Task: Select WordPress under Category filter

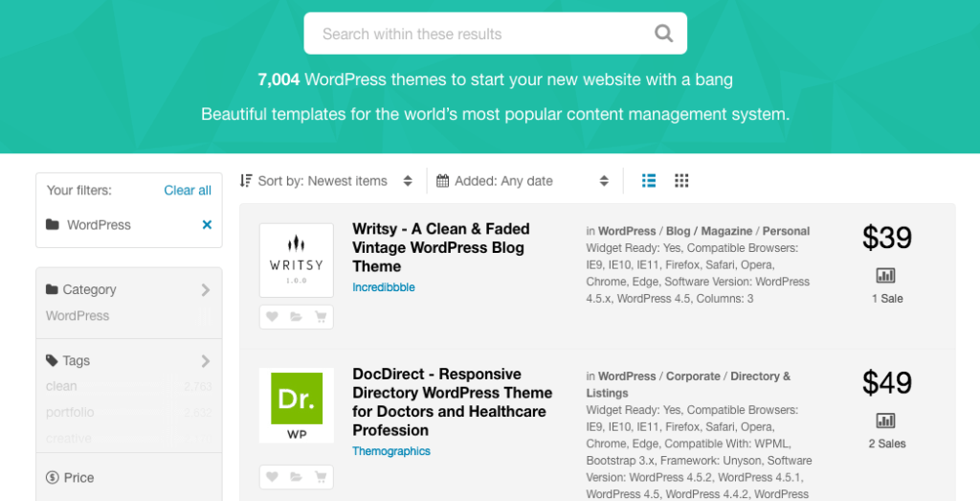Action: 78,316
